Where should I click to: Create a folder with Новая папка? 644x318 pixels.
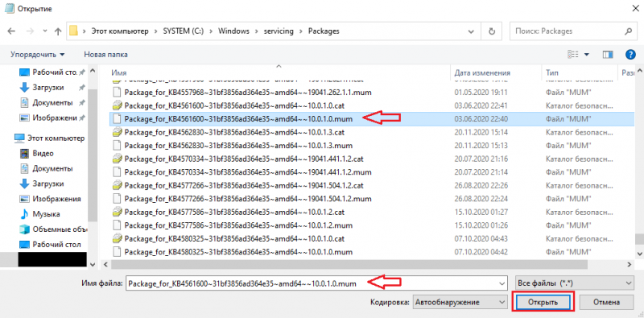pyautogui.click(x=105, y=54)
